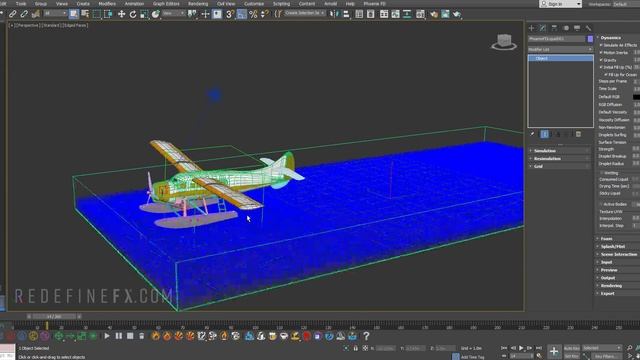Open Select by Name list icon
The width and height of the screenshot is (640, 360).
coord(85,14)
